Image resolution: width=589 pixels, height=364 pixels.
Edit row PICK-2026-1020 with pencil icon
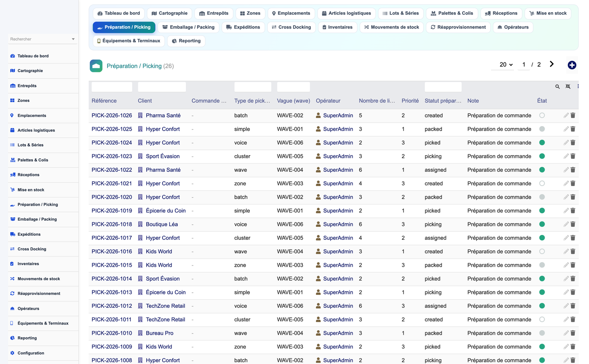(x=566, y=197)
